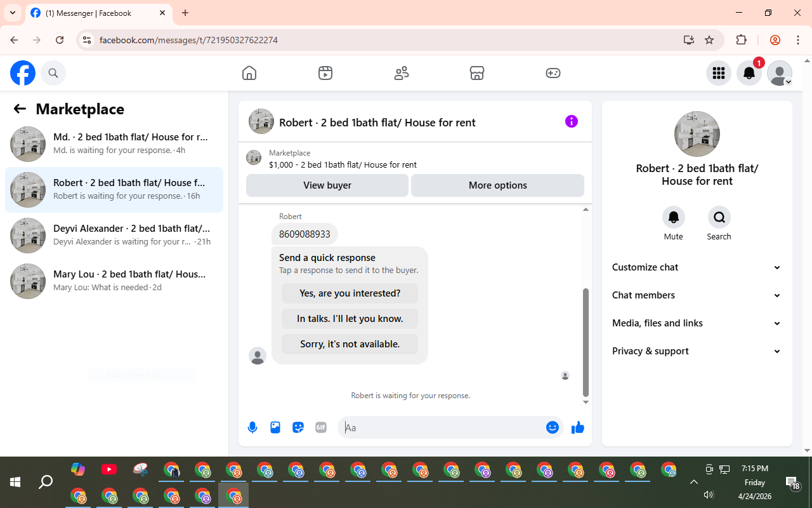This screenshot has width=812, height=508.
Task: Click the Search in conversation magnifier button
Action: pyautogui.click(x=719, y=217)
